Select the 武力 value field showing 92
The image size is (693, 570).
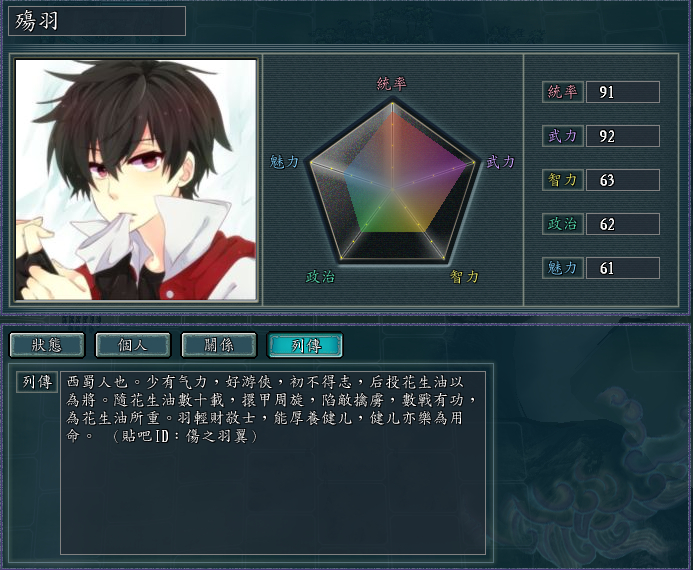[x=623, y=136]
